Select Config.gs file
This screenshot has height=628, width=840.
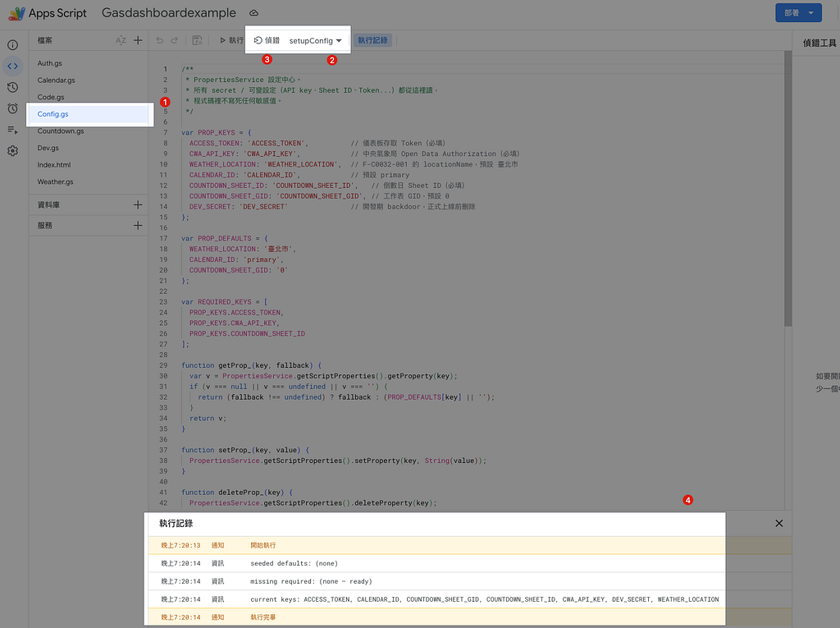coord(89,114)
